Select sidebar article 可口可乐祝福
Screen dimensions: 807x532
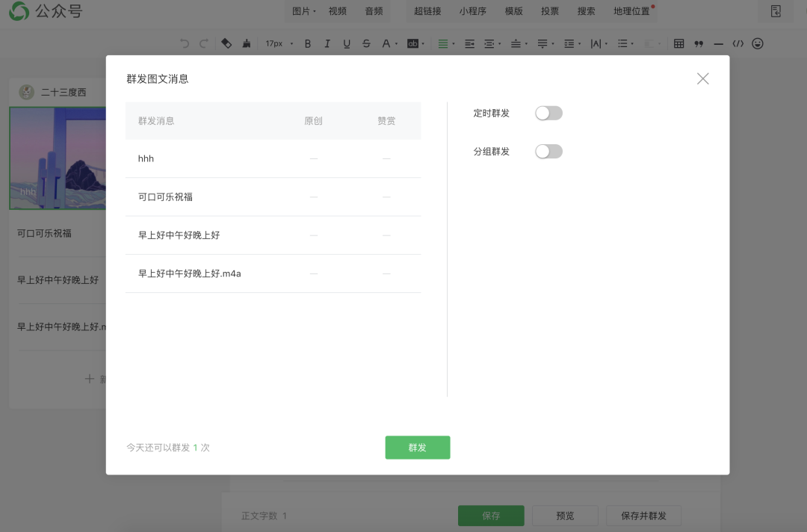[x=44, y=233]
